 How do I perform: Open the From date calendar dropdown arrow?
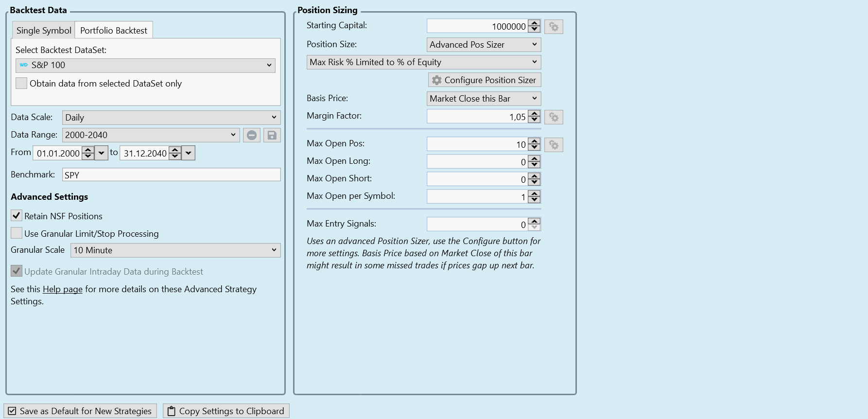(101, 153)
